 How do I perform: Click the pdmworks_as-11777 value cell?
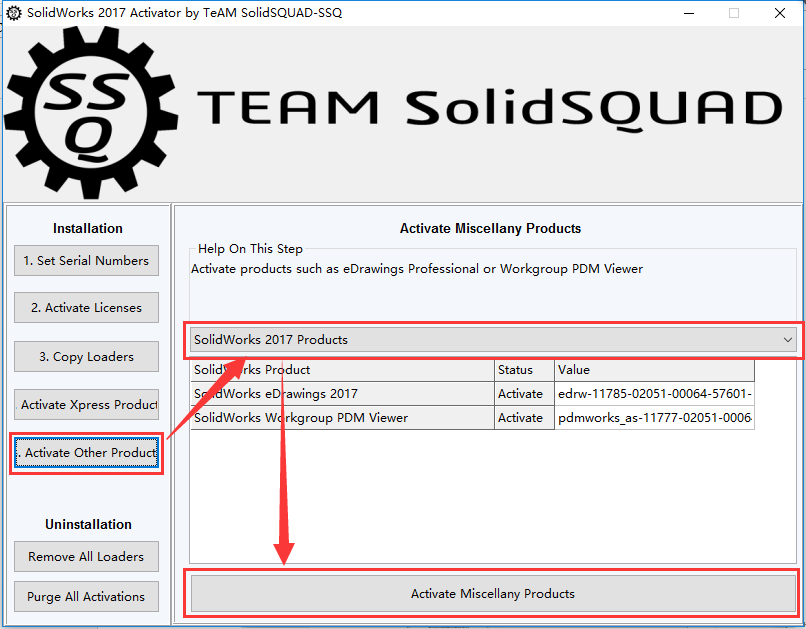point(654,418)
